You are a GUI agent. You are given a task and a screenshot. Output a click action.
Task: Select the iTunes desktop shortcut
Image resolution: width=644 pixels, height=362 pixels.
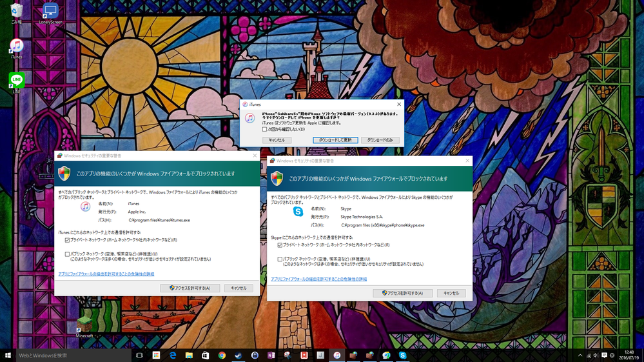coord(16,48)
